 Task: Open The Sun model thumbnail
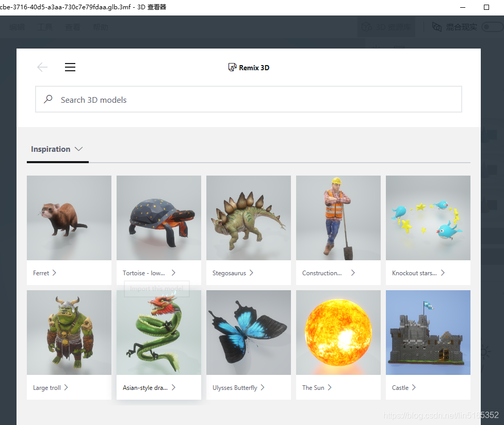point(338,333)
